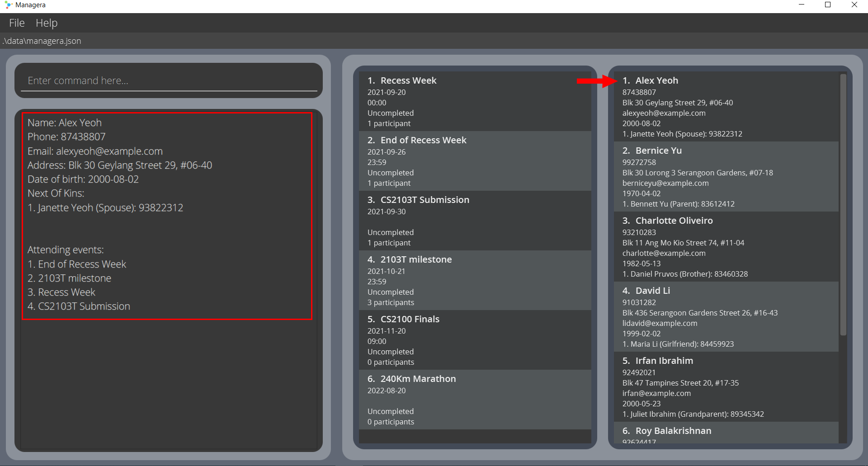Click the data file path .\data\managera.json

(42, 41)
